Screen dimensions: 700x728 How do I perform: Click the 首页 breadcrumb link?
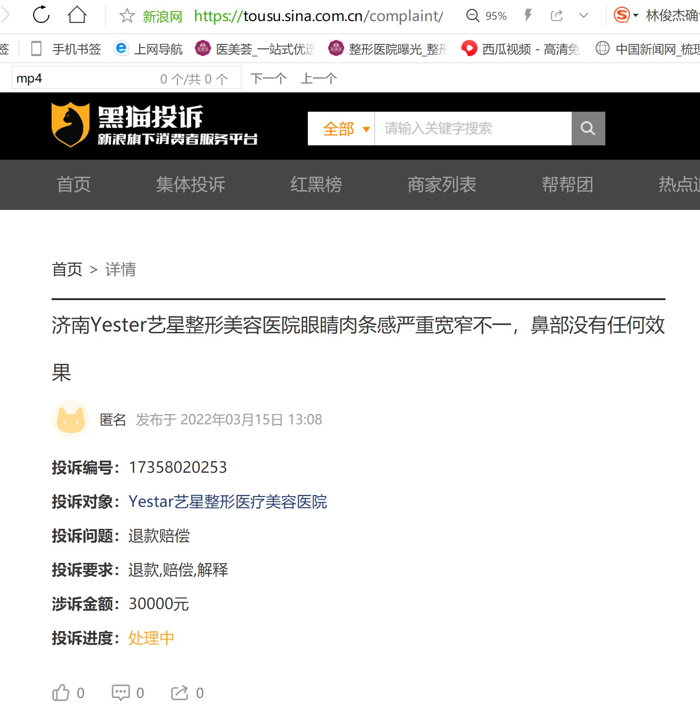[x=67, y=269]
